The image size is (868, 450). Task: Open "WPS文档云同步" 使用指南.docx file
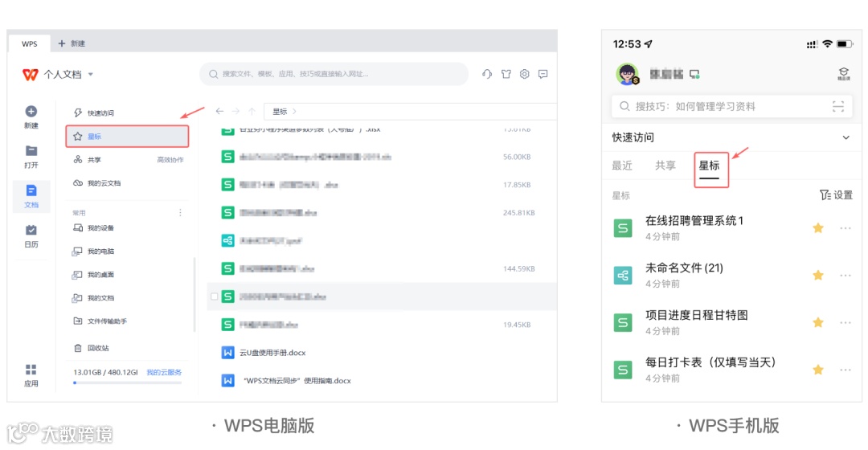point(297,381)
